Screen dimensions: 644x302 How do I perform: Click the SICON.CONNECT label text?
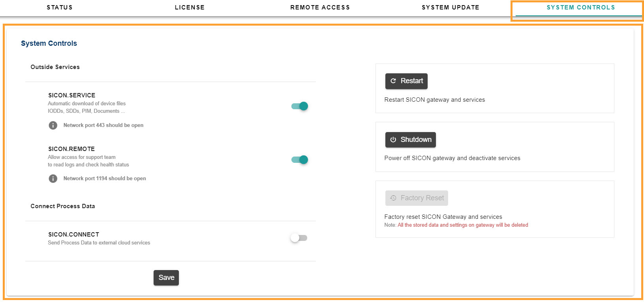pyautogui.click(x=74, y=235)
